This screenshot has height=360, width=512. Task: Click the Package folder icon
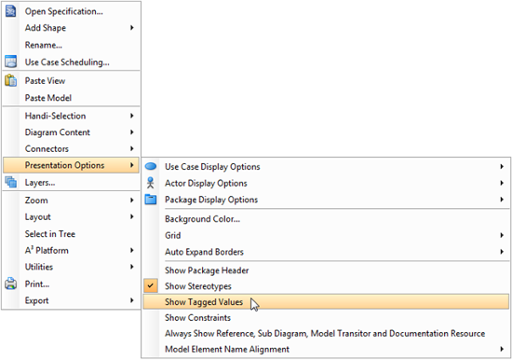[151, 199]
